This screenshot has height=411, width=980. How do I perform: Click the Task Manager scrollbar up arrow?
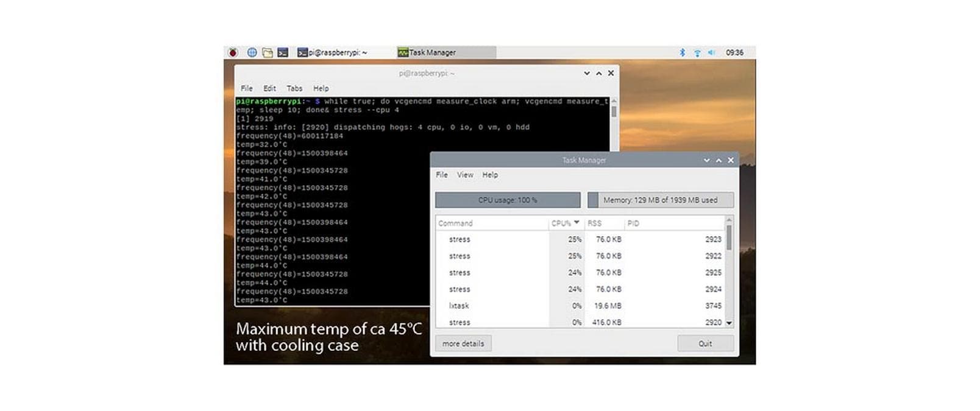(729, 220)
